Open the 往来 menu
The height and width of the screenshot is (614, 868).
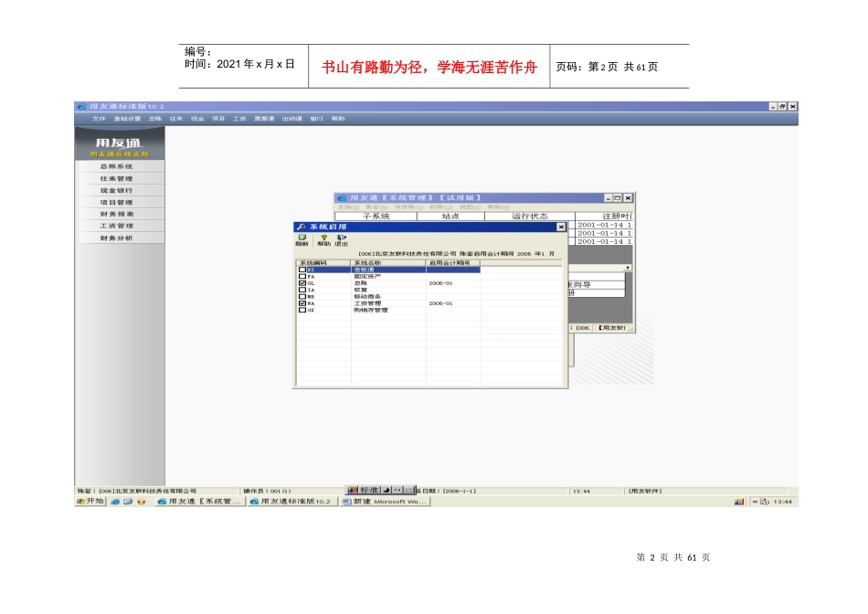(x=176, y=119)
